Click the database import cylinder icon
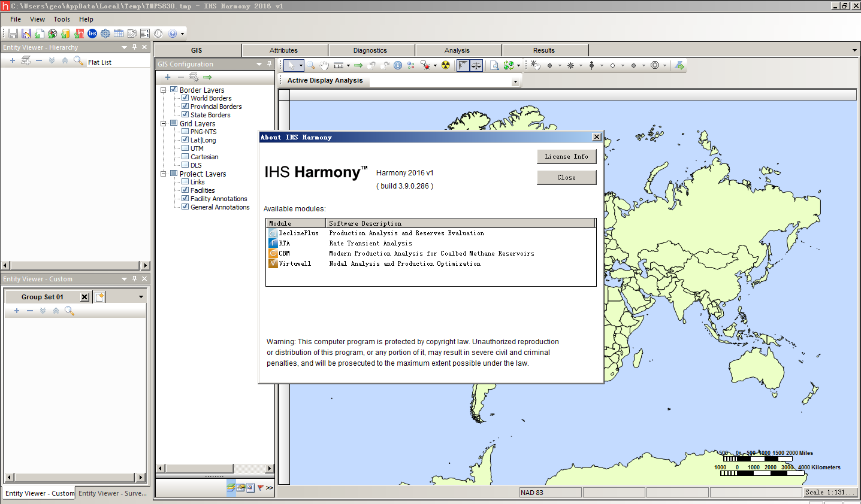Viewport: 861px width, 504px height. pos(66,34)
